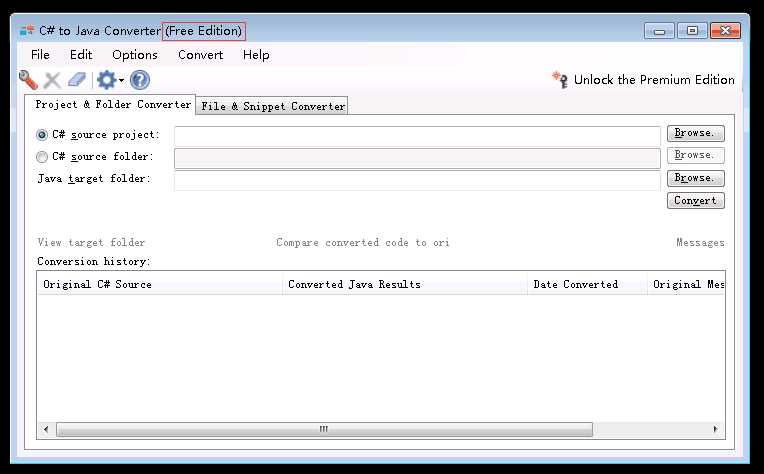Click the Messages link

pyautogui.click(x=700, y=242)
